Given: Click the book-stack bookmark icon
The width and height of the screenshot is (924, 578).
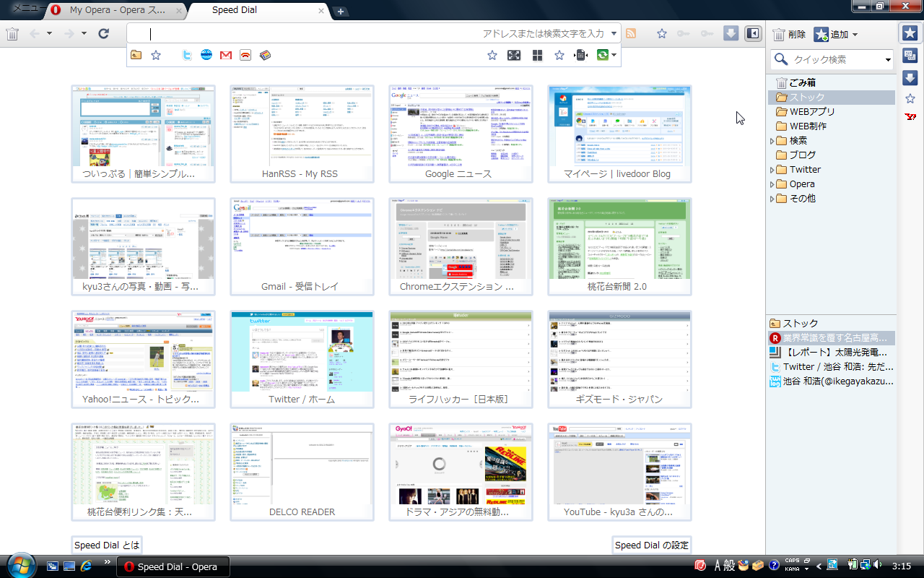Looking at the screenshot, I should [x=265, y=55].
